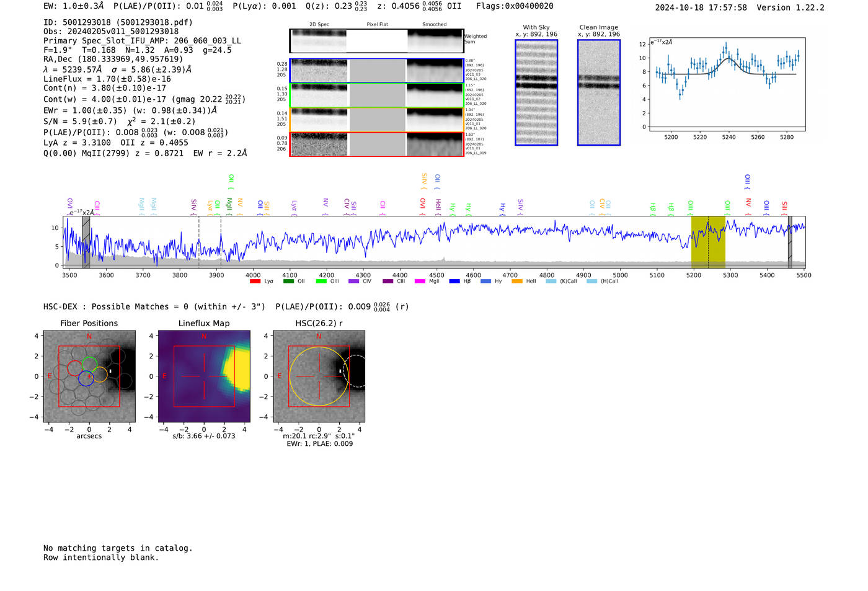Open the Clean Image cutout
This screenshot has height=591, width=868.
click(599, 92)
